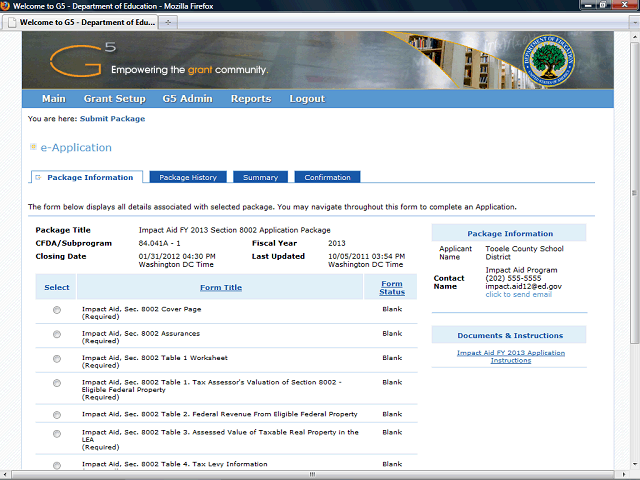This screenshot has width=640, height=480.
Task: Click the vertical scrollbar up arrow
Action: [635, 36]
